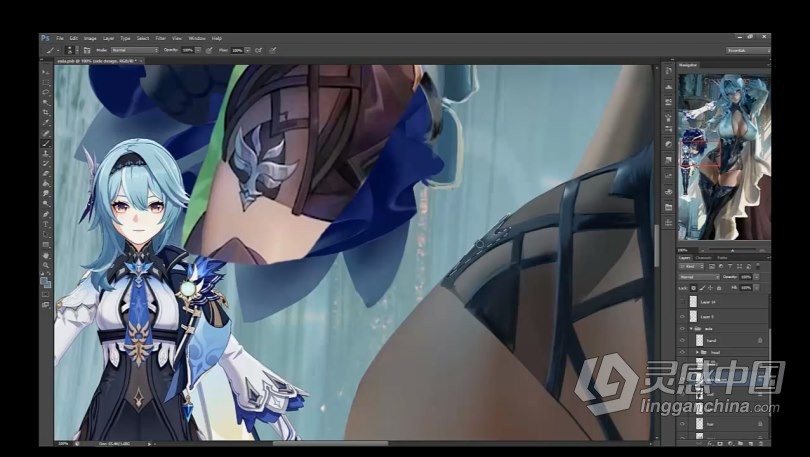Select the Pen tool
This screenshot has height=457, width=810.
click(x=45, y=214)
